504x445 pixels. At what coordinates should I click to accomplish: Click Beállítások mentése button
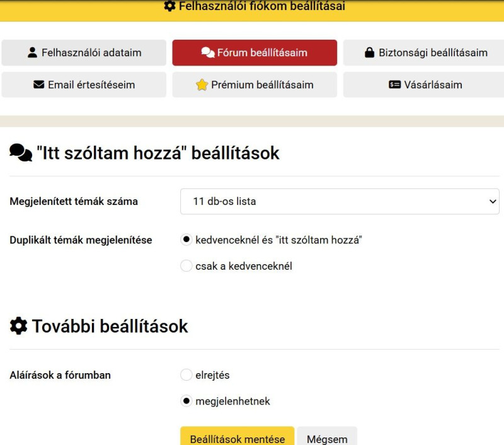tap(238, 437)
